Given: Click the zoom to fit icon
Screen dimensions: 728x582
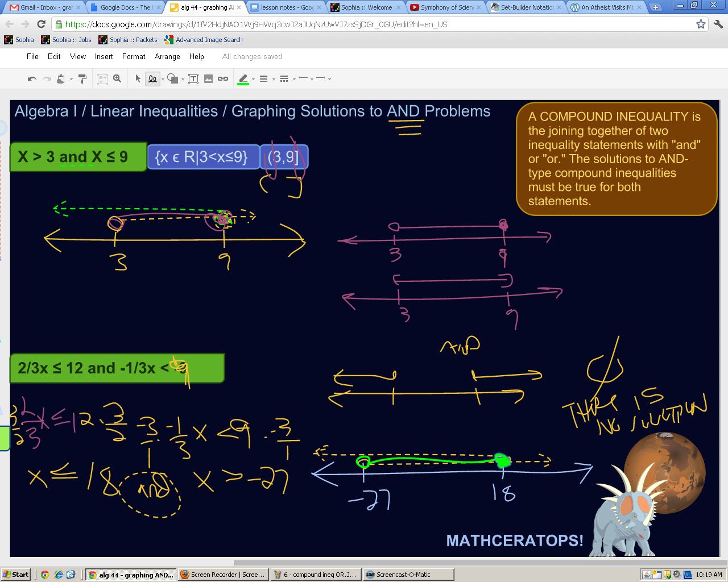Looking at the screenshot, I should (x=102, y=79).
